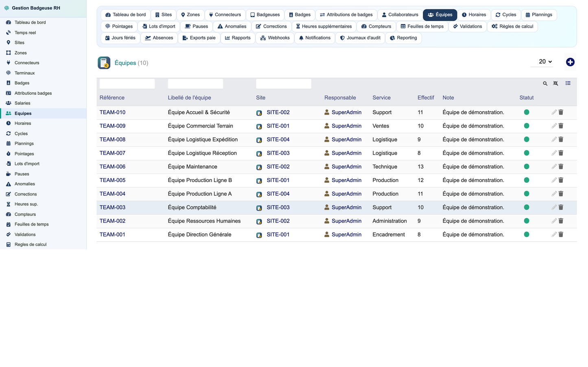Click the Référence filter input field
Image resolution: width=588 pixels, height=367 pixels.
click(127, 84)
